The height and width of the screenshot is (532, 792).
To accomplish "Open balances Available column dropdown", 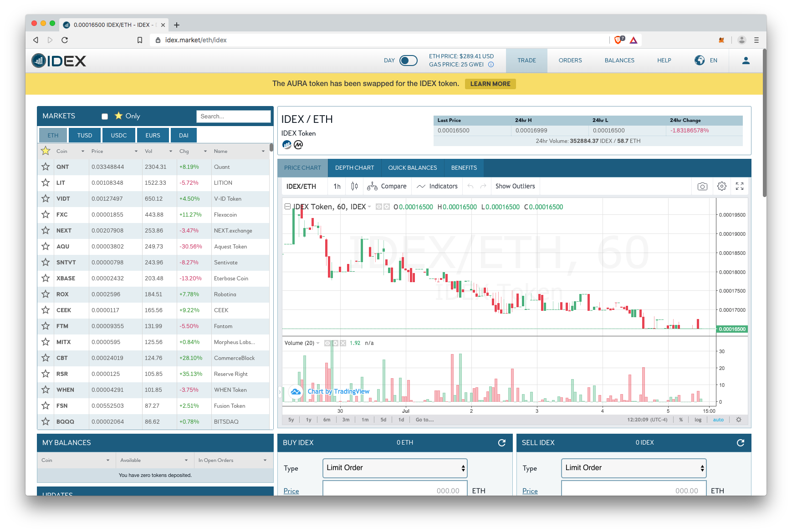I will click(186, 460).
